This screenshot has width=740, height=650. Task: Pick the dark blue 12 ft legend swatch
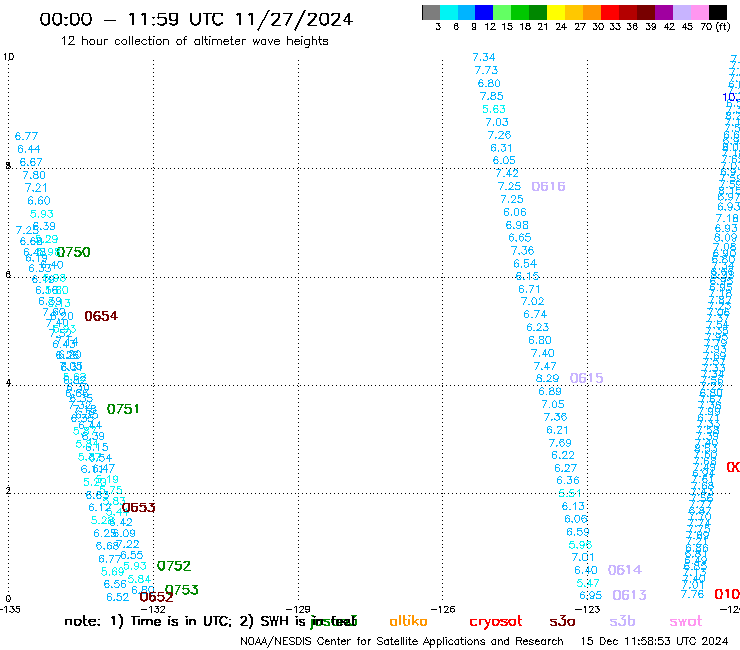[x=484, y=12]
